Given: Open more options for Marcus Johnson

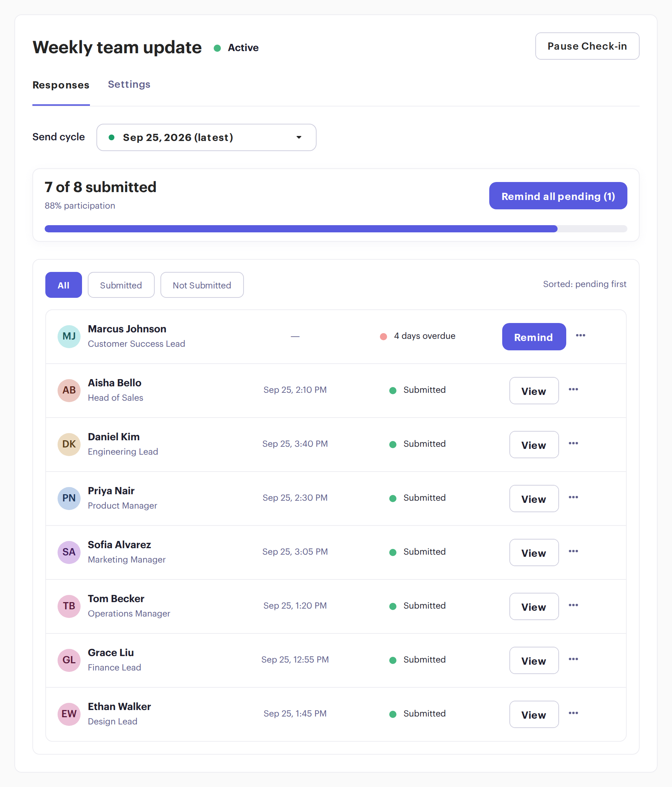Looking at the screenshot, I should (x=580, y=335).
